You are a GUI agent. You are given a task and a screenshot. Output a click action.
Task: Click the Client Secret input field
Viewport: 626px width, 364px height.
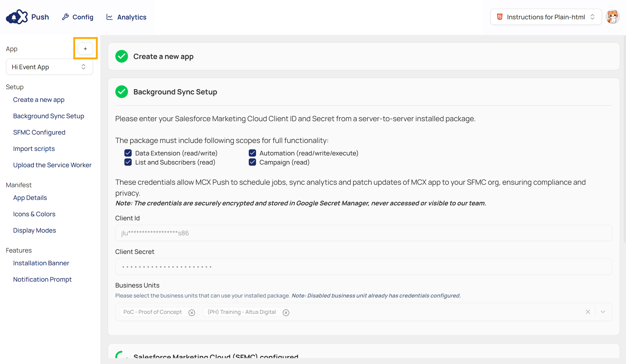[x=364, y=266]
